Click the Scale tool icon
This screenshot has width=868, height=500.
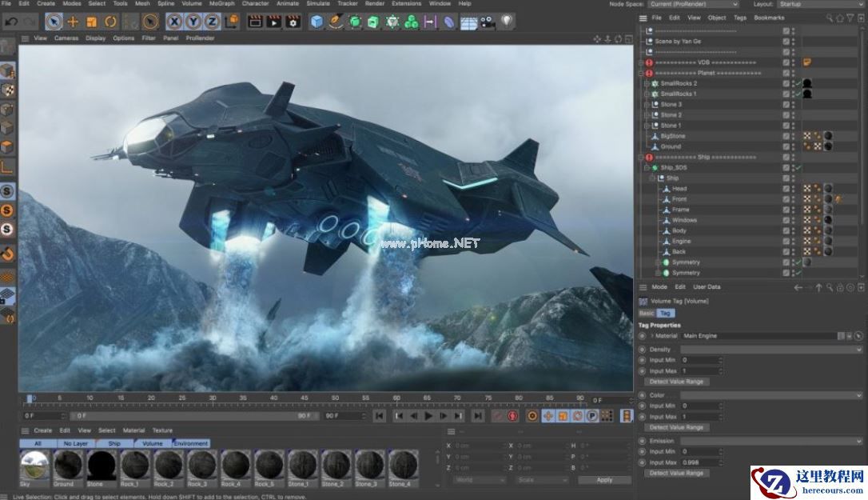[92, 22]
